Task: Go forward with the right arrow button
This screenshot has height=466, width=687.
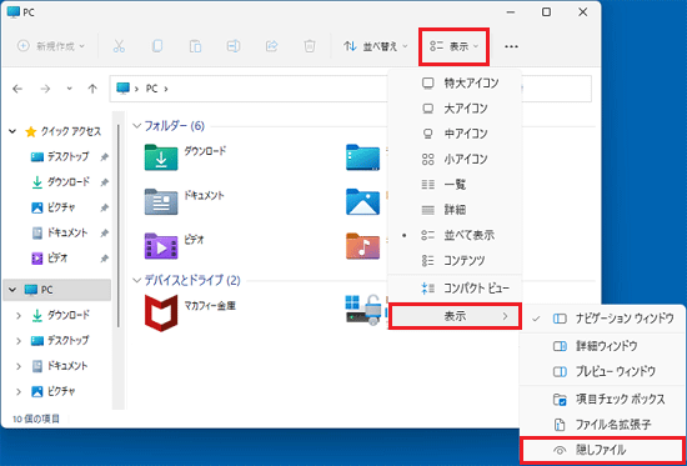Action: (45, 89)
